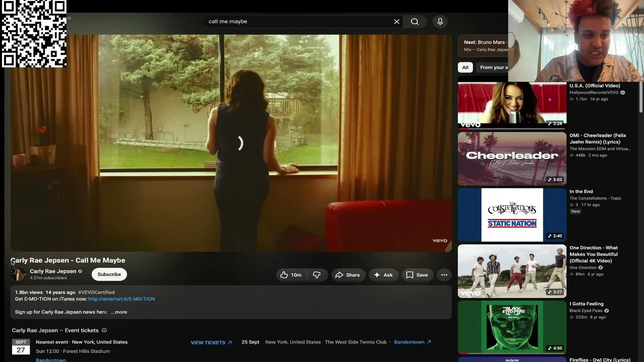The image size is (644, 362).
Task: Click the 'One Direction' channel name under its video
Action: tap(583, 267)
